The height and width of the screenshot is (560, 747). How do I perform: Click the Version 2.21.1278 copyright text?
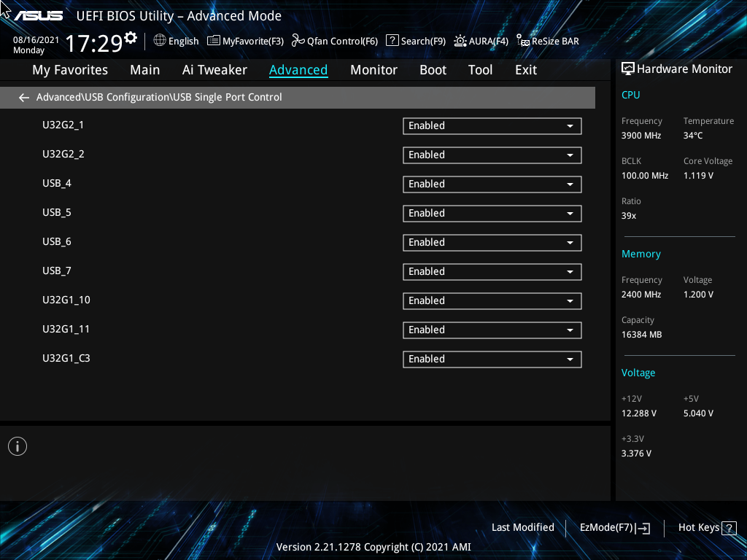[x=373, y=547]
